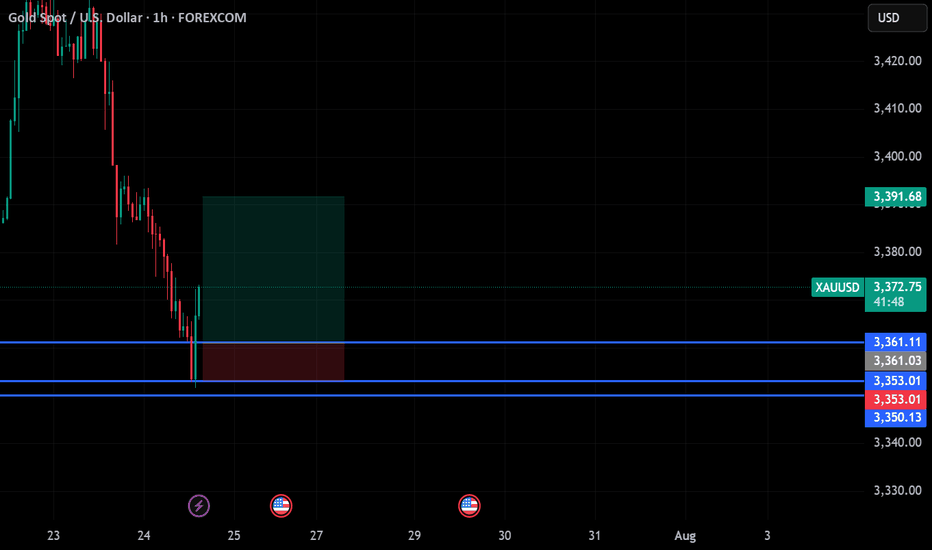
Task: Click the date label 3 on time axis
Action: tap(767, 536)
